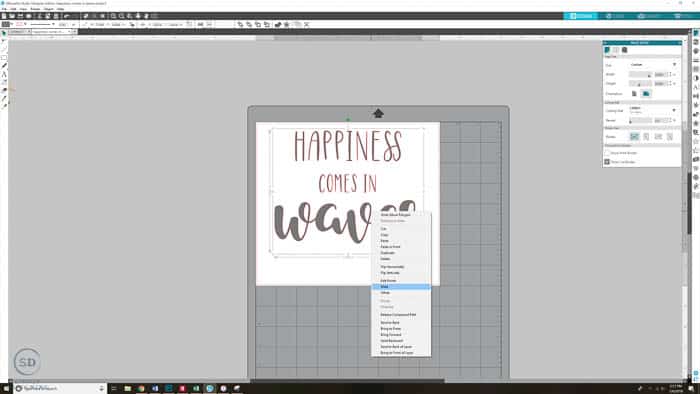Open the Page Setup first tab icon
This screenshot has height=394, width=700.
pyautogui.click(x=607, y=50)
